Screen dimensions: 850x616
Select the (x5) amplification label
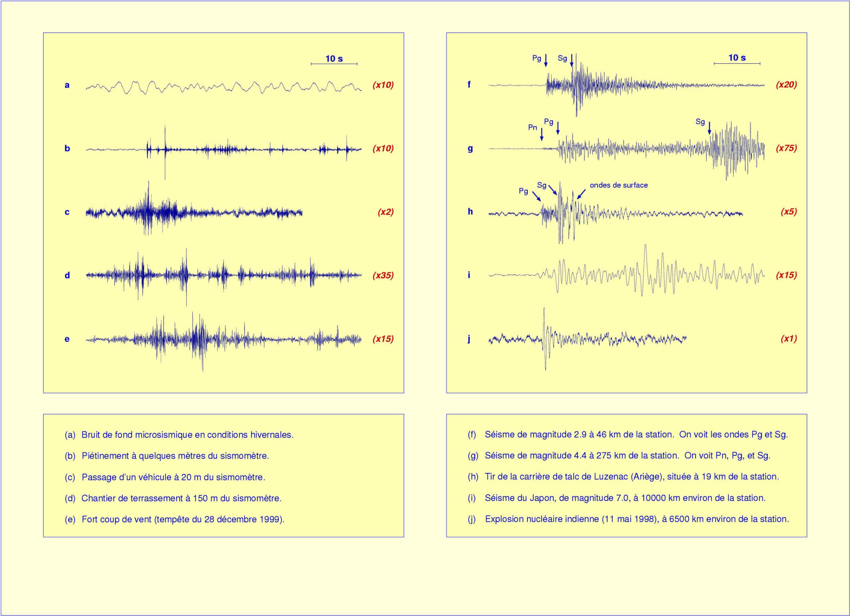789,211
